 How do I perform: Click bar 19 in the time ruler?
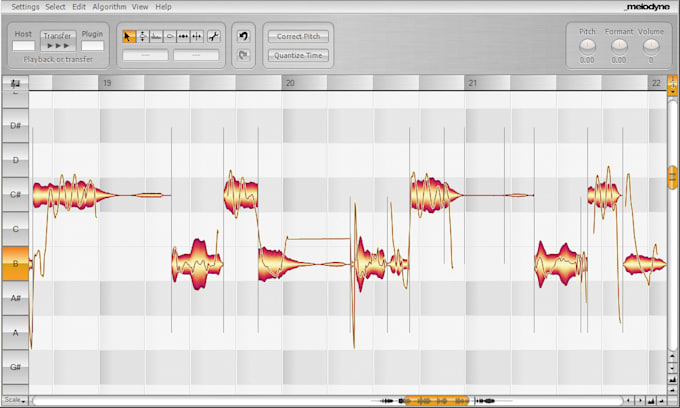(107, 83)
